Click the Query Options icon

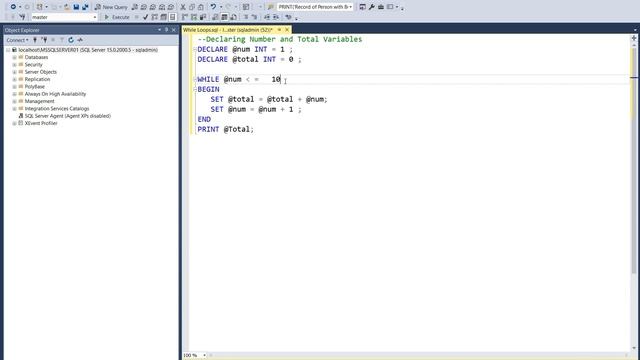point(163,17)
